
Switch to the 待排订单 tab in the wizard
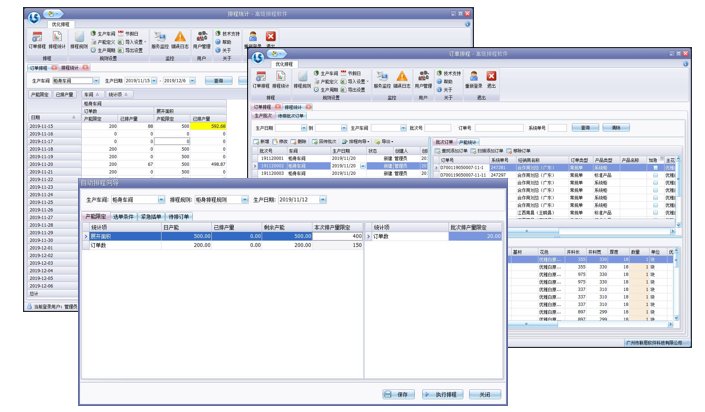(x=180, y=216)
